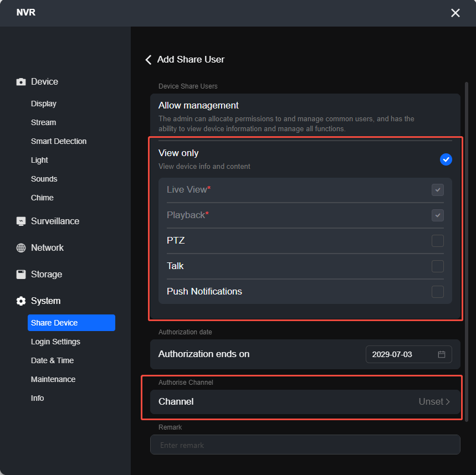
Task: Expand the Storage section
Action: click(47, 275)
